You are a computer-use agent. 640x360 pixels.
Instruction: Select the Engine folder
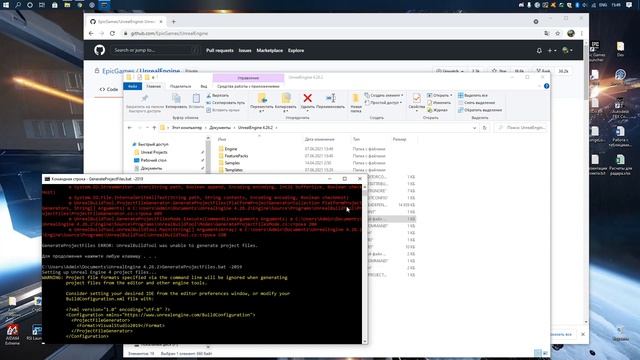(231, 149)
